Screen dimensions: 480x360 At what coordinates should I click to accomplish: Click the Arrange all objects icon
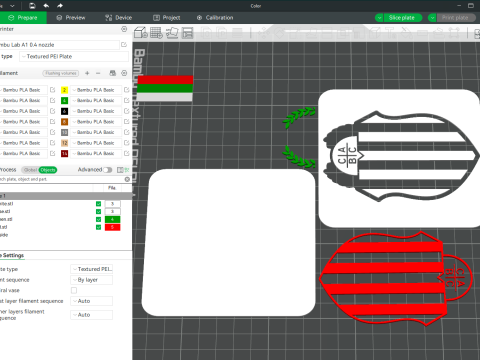(x=188, y=33)
